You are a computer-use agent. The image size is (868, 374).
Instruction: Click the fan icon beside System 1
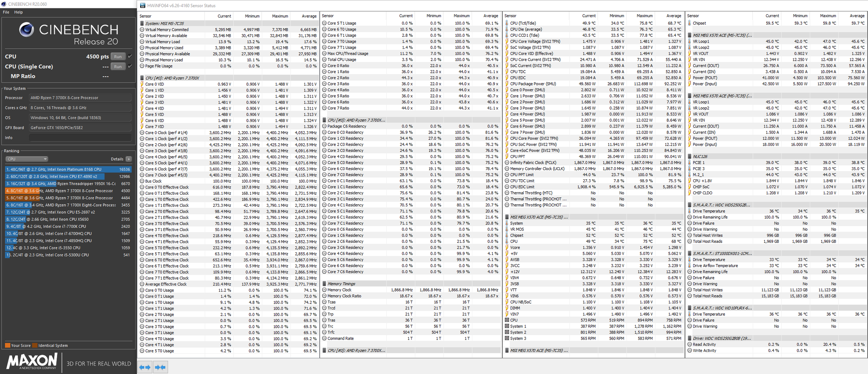coord(507,326)
